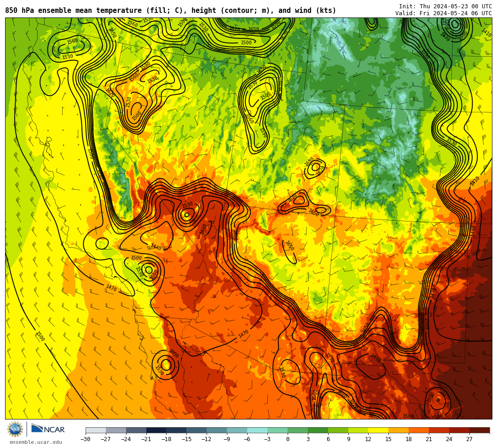Pick the darkest swatch right of 27
The height and width of the screenshot is (448, 497).
click(480, 430)
